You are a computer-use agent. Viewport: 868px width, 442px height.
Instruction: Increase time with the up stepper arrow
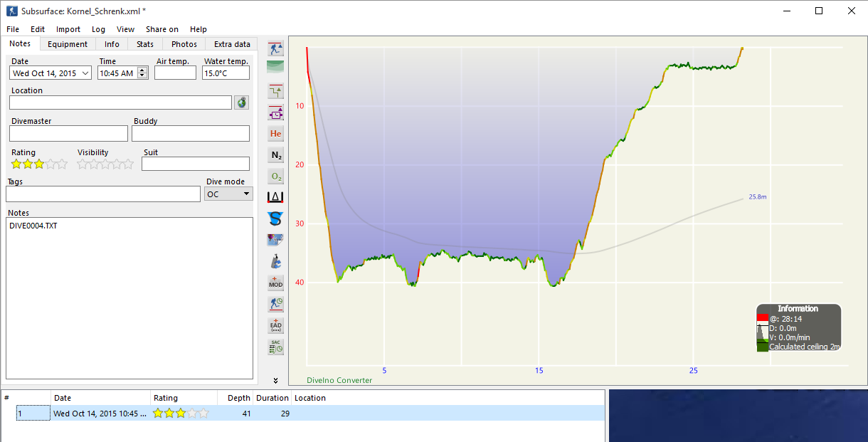(x=142, y=70)
